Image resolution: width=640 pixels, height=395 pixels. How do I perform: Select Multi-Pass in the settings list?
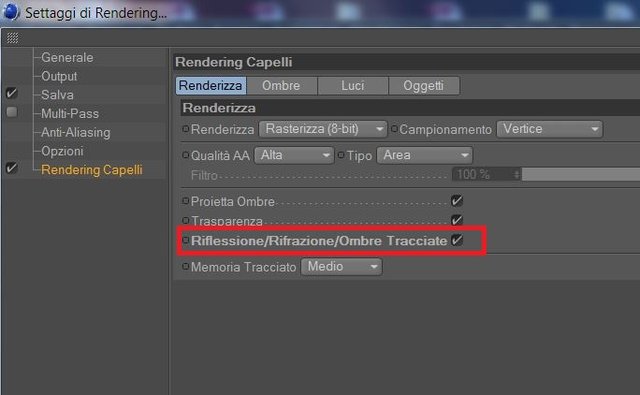[70, 113]
